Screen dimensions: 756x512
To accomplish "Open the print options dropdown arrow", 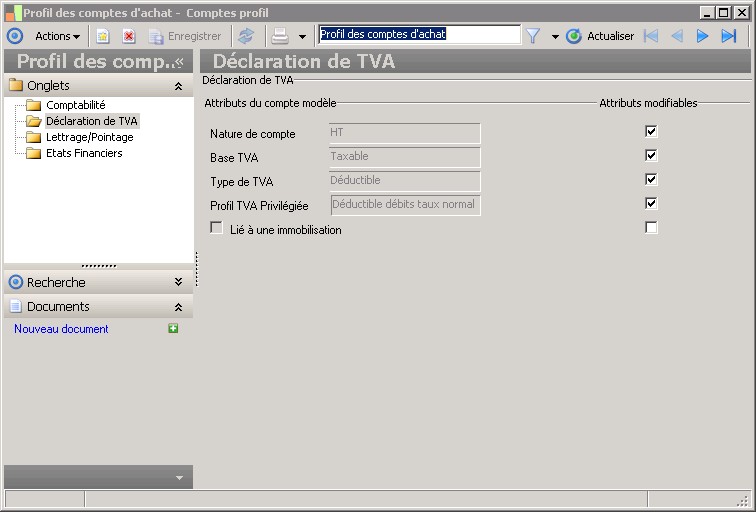I will pyautogui.click(x=302, y=37).
